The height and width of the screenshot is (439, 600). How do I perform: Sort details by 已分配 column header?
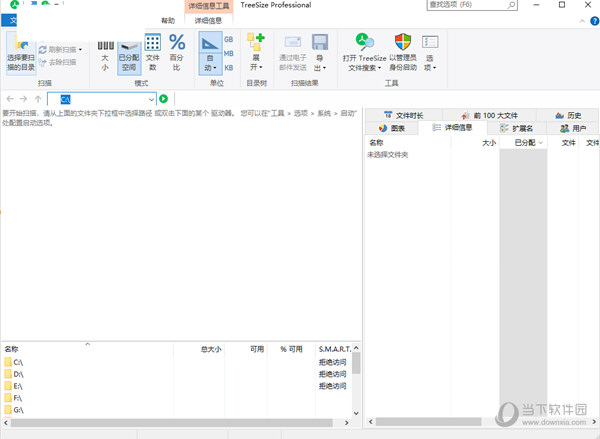click(523, 143)
